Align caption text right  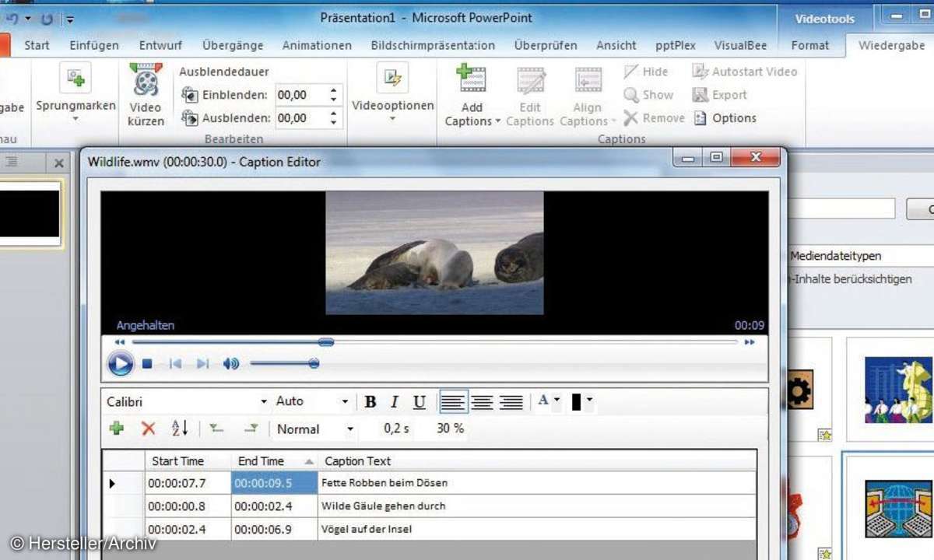[x=511, y=402]
